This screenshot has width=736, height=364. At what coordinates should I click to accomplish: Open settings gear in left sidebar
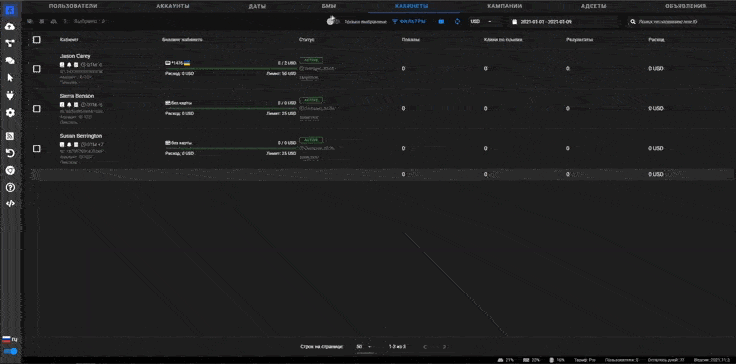click(x=10, y=113)
